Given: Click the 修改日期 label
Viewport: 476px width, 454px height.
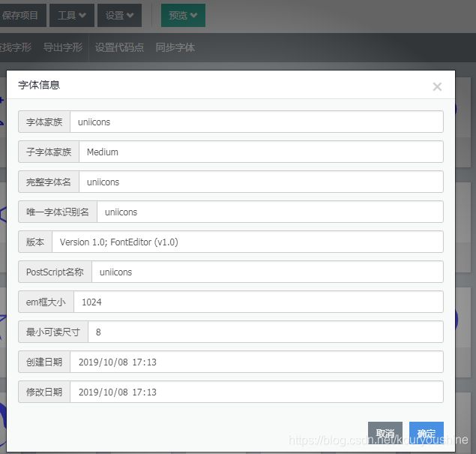Looking at the screenshot, I should click(44, 392).
